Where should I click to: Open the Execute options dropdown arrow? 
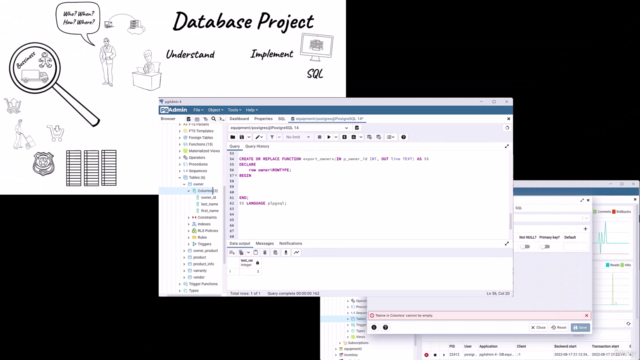[336, 137]
